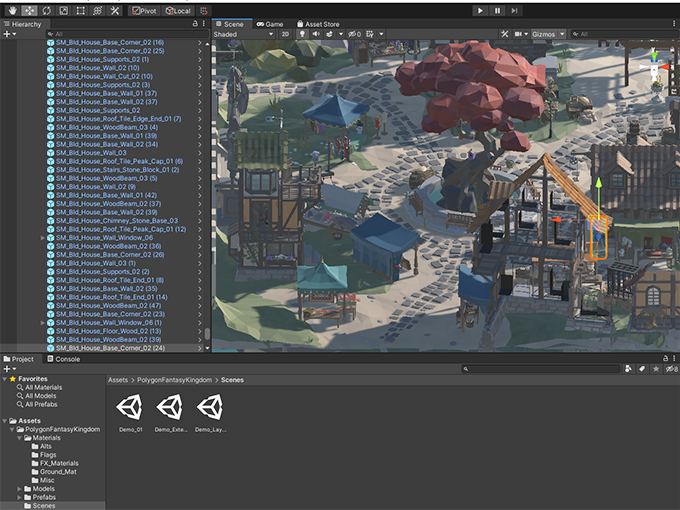Step one frame forward
Viewport: 680px width, 510px height.
(514, 11)
